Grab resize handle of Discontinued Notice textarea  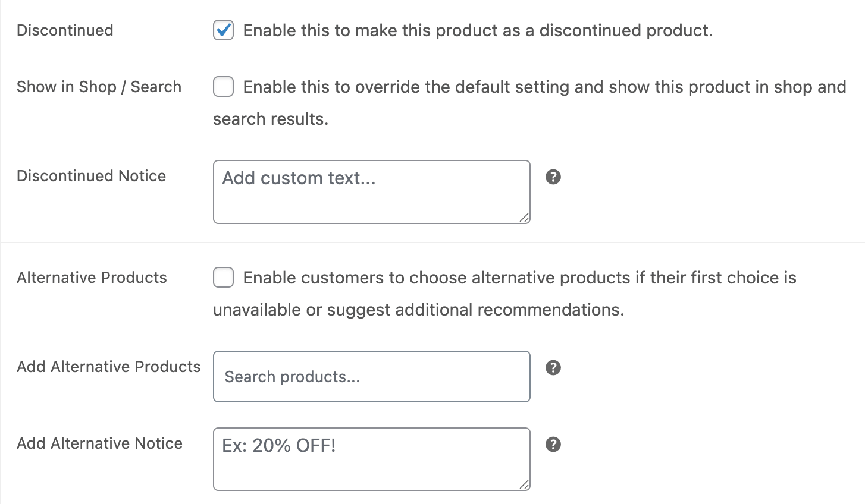524,218
